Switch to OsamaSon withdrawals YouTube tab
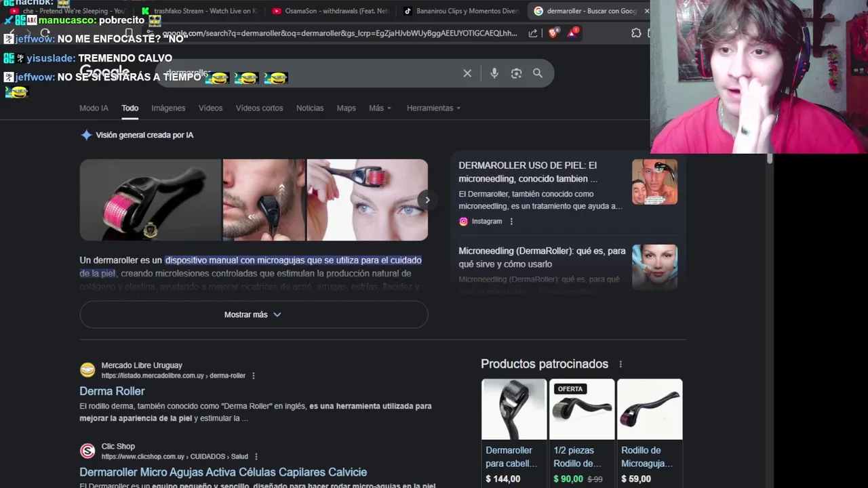The height and width of the screenshot is (488, 868). 330,11
